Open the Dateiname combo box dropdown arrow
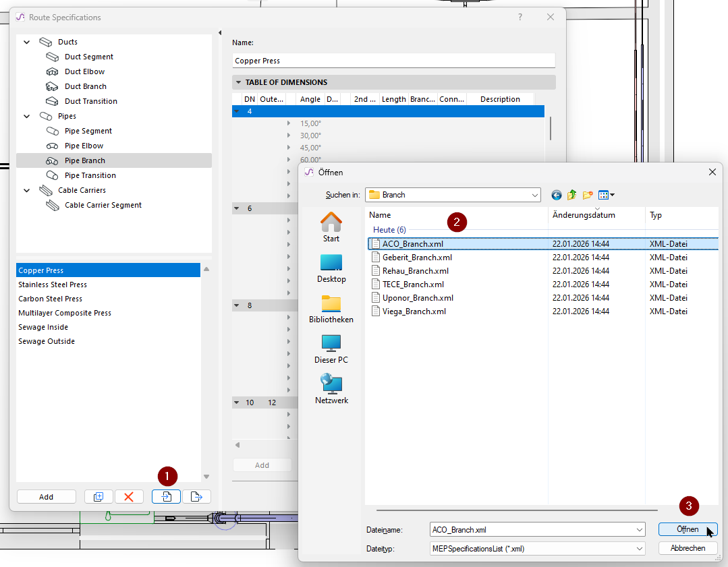728x567 pixels. click(640, 529)
